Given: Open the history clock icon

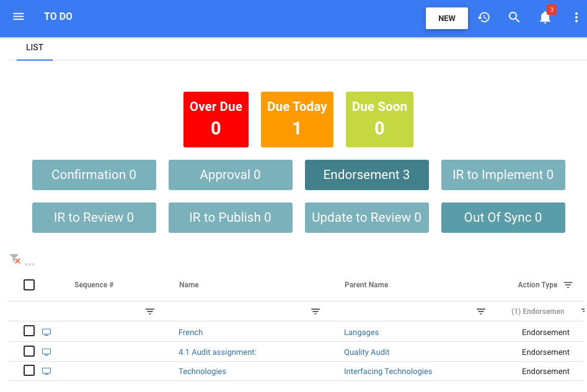Looking at the screenshot, I should (483, 17).
